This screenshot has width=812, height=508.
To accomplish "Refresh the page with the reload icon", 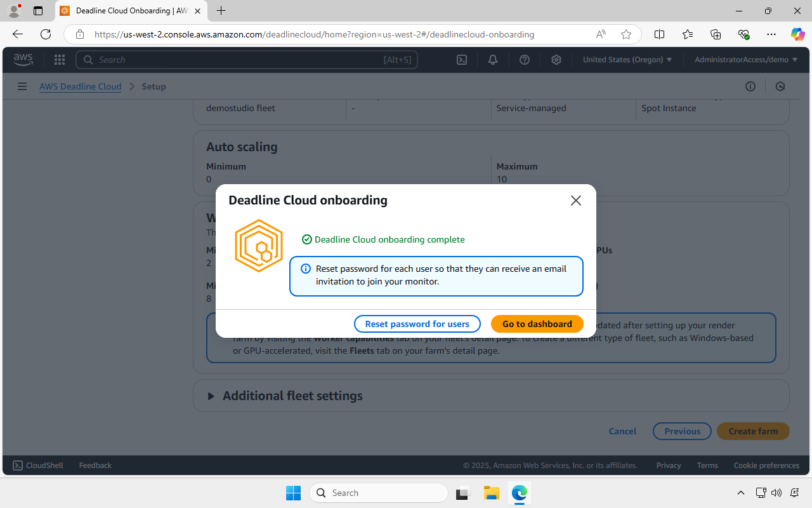I will [x=45, y=34].
